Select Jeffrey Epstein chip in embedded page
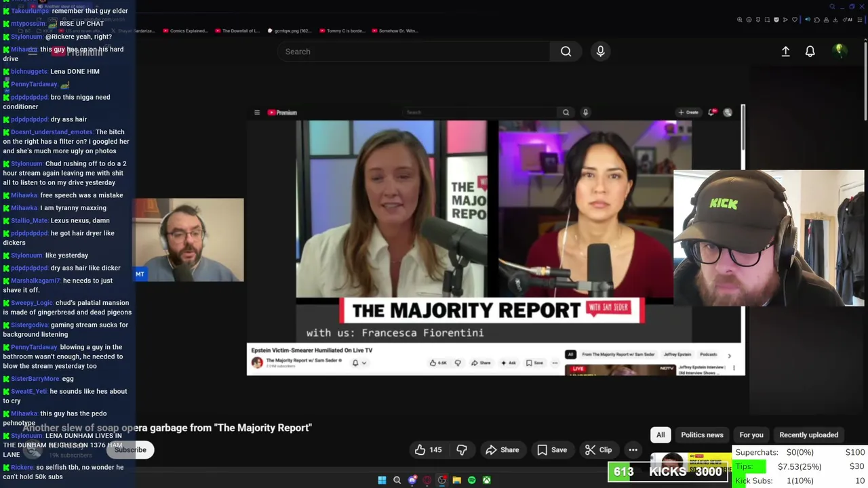 [x=677, y=354]
